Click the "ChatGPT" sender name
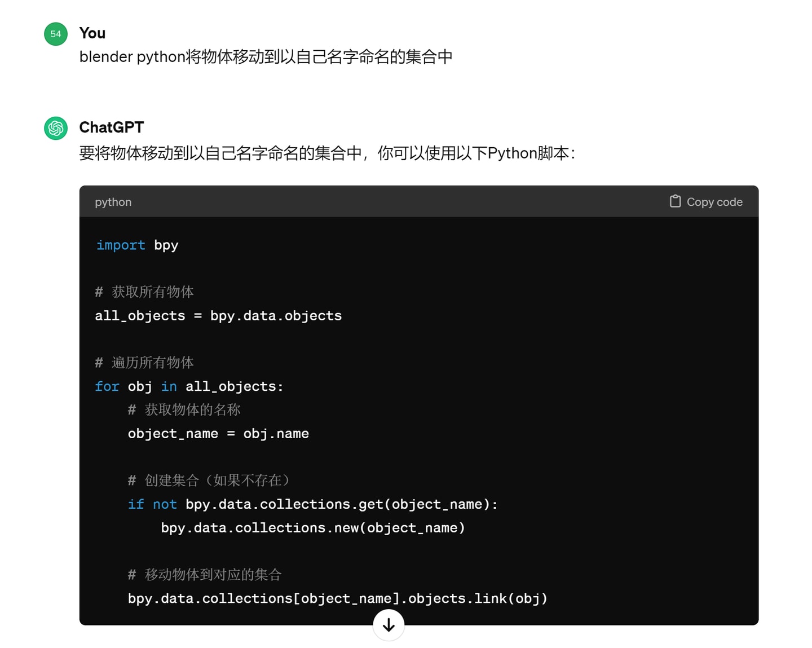 point(112,127)
